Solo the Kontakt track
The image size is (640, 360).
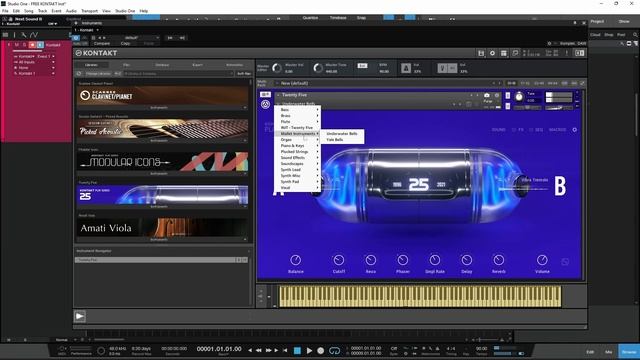24,44
